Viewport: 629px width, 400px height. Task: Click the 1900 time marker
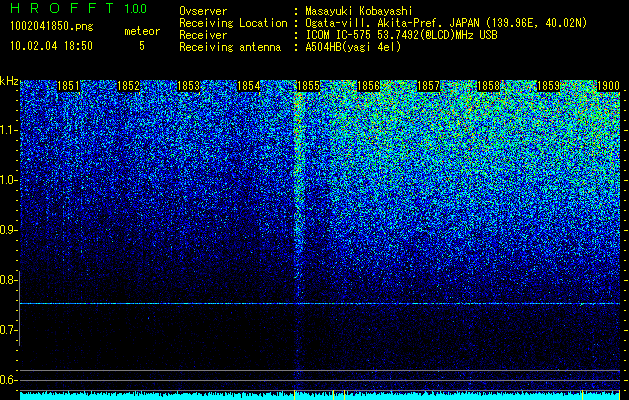coord(609,86)
